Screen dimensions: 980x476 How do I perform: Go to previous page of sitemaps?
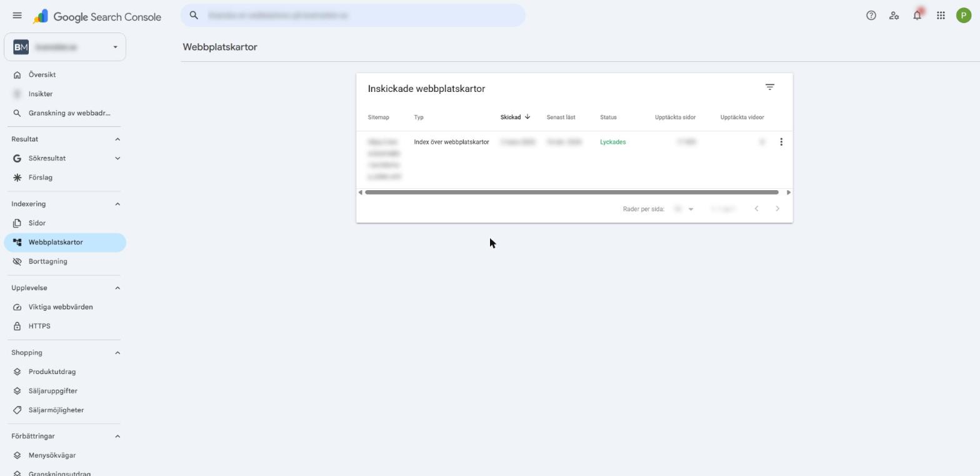[x=756, y=209]
